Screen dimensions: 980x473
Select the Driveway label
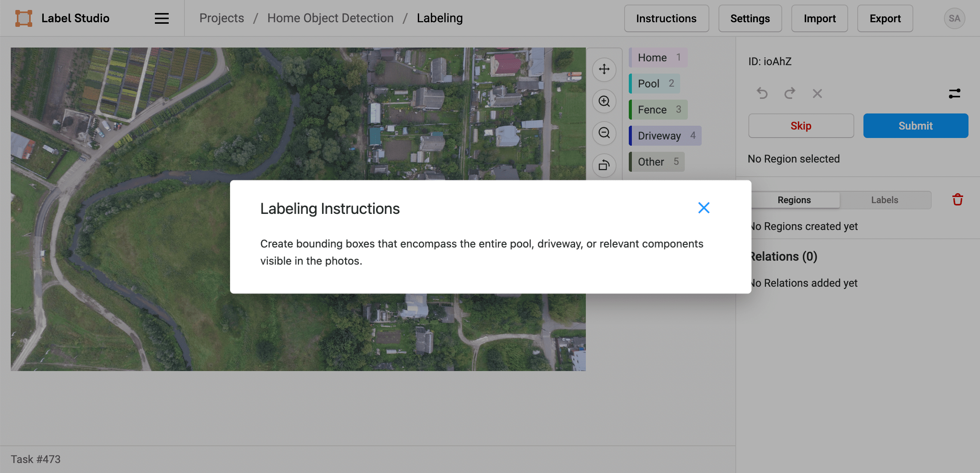tap(664, 135)
